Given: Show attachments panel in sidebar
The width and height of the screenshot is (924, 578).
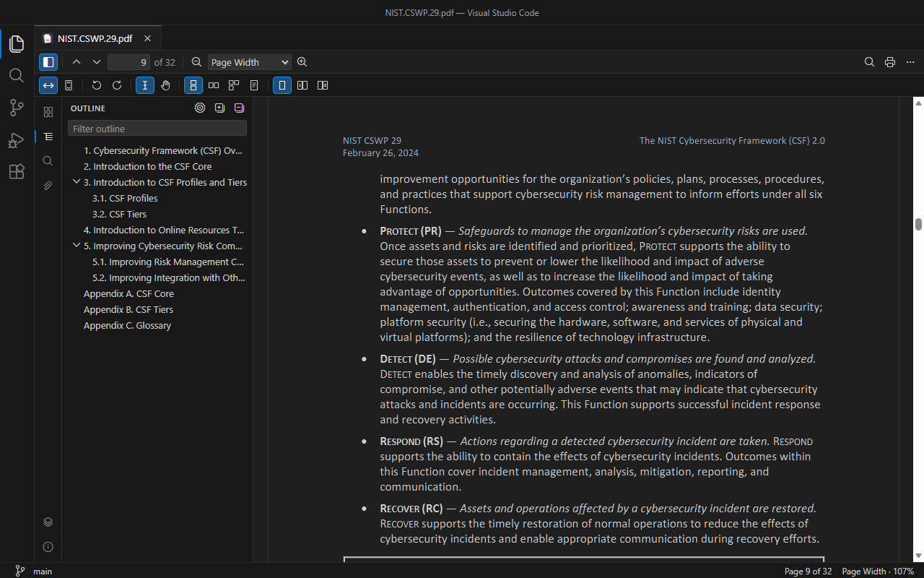Looking at the screenshot, I should click(48, 186).
